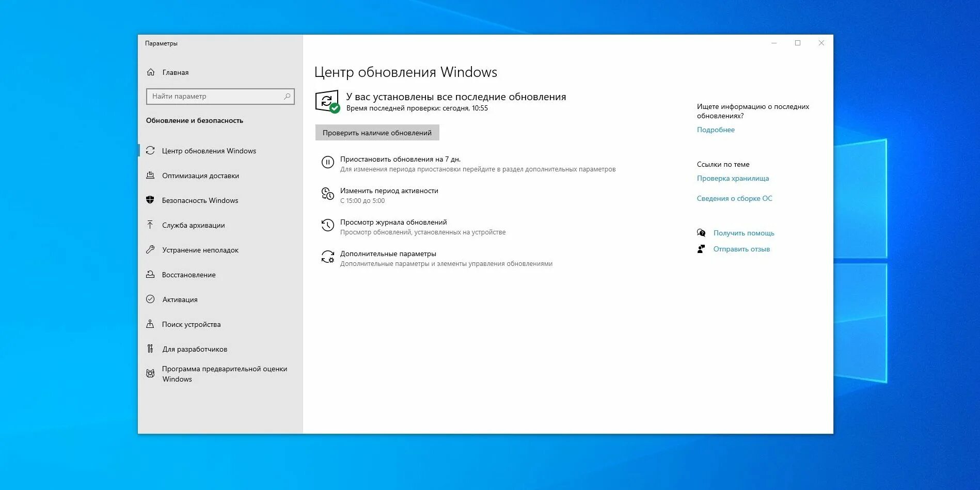
Task: Click the Troubleshoot wrench icon
Action: 150,250
